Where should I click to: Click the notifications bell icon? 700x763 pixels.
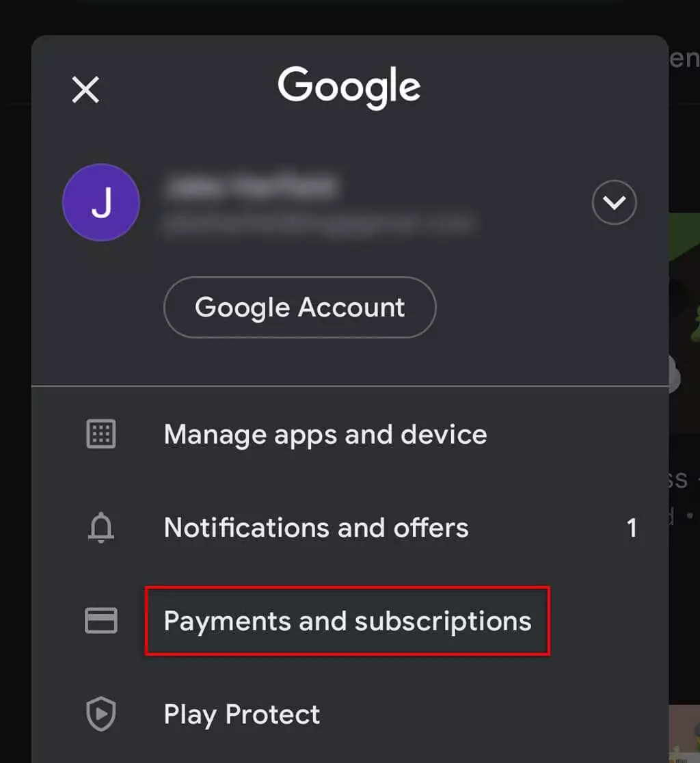coord(101,528)
